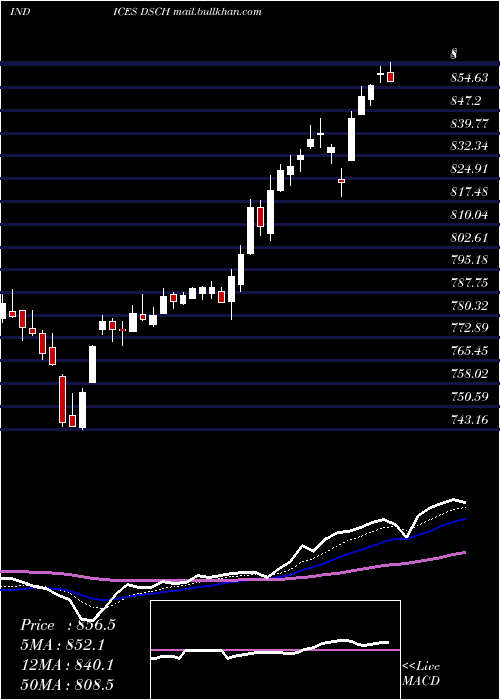The image size is (500, 700).
Task: Click the 12MA : 840.1 readout
Action: click(67, 665)
